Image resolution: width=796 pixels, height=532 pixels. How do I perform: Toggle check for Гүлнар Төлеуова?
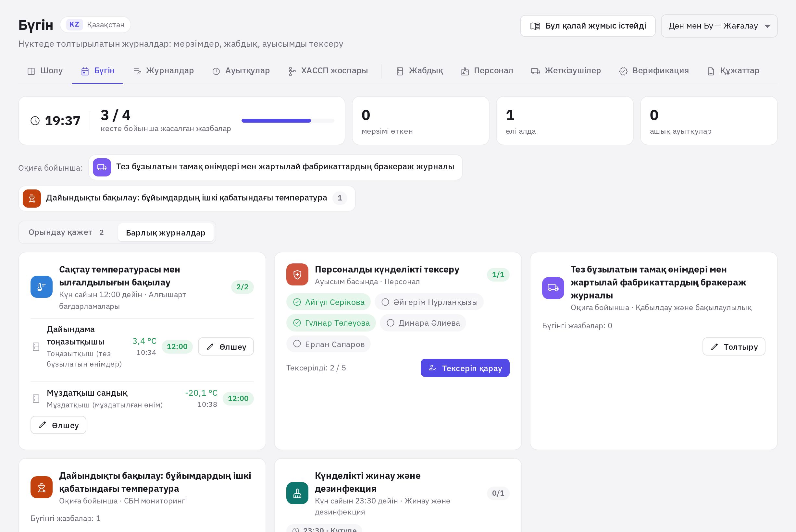click(331, 323)
